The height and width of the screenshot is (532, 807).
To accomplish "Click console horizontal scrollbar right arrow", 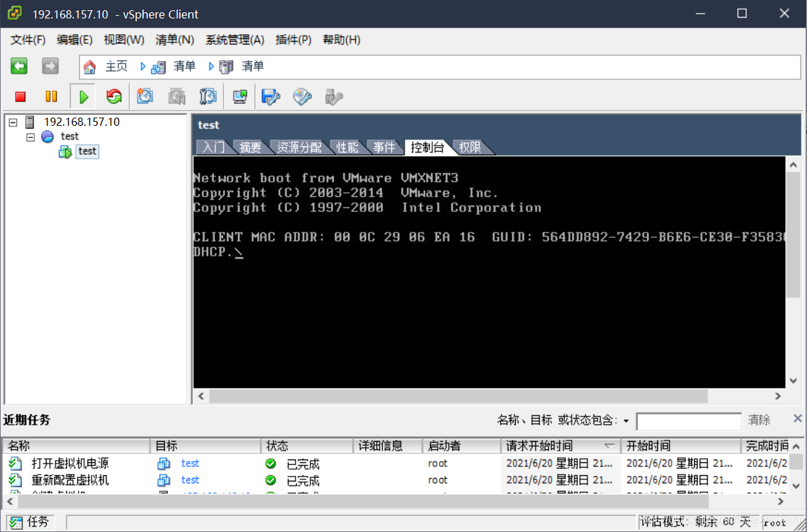I will [778, 396].
